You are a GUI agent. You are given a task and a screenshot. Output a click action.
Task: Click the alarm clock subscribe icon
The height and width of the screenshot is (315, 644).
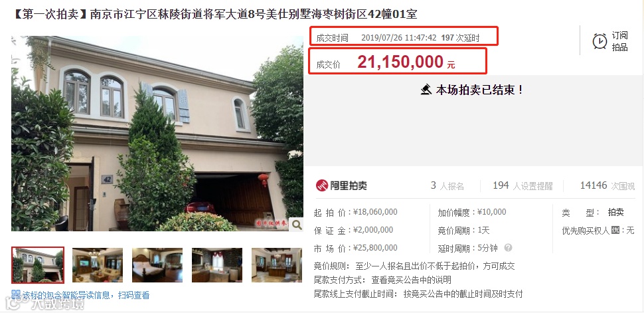tap(600, 41)
